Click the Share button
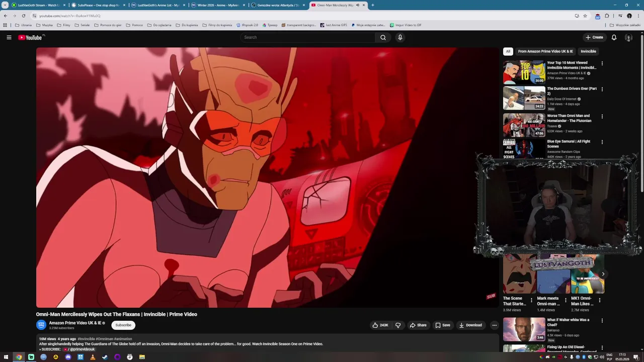644x362 pixels. tap(418, 325)
